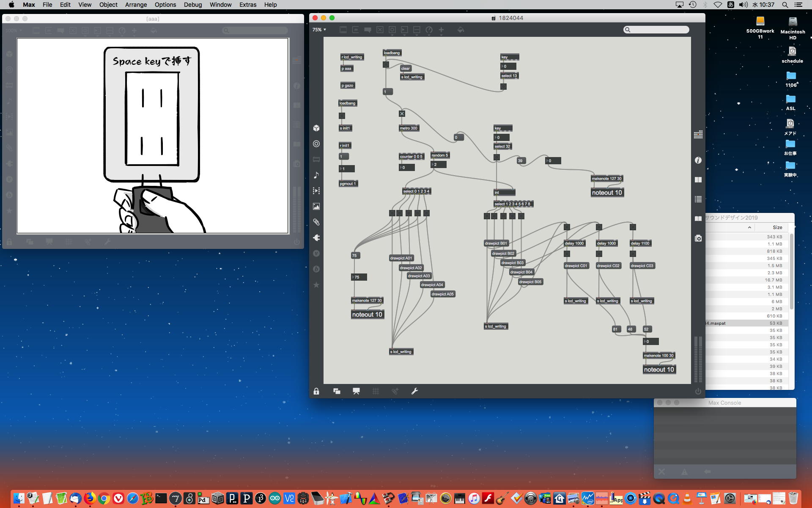Image resolution: width=812 pixels, height=508 pixels.
Task: Open the debugging wrench icon in bottom toolbar
Action: tap(414, 391)
